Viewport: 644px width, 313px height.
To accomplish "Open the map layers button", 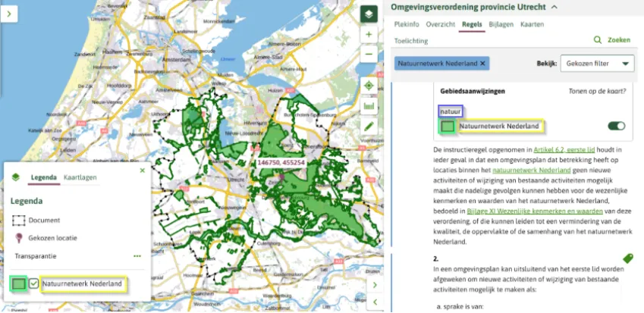I will [369, 14].
